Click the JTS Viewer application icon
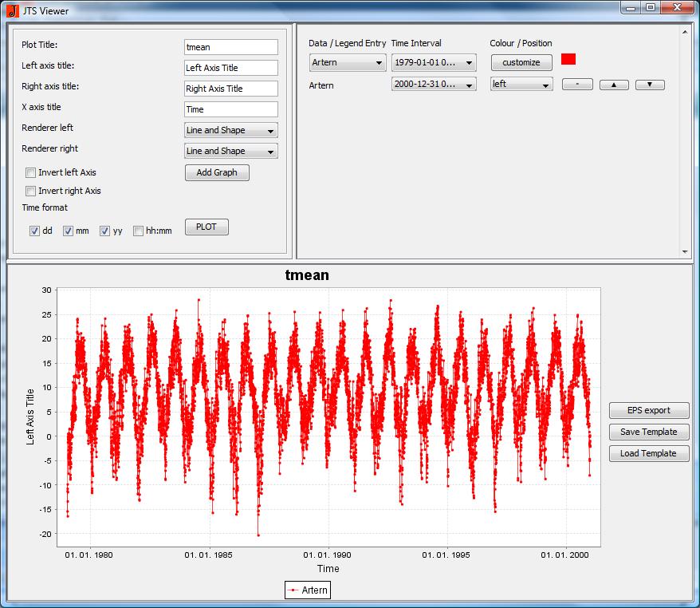 [12, 10]
